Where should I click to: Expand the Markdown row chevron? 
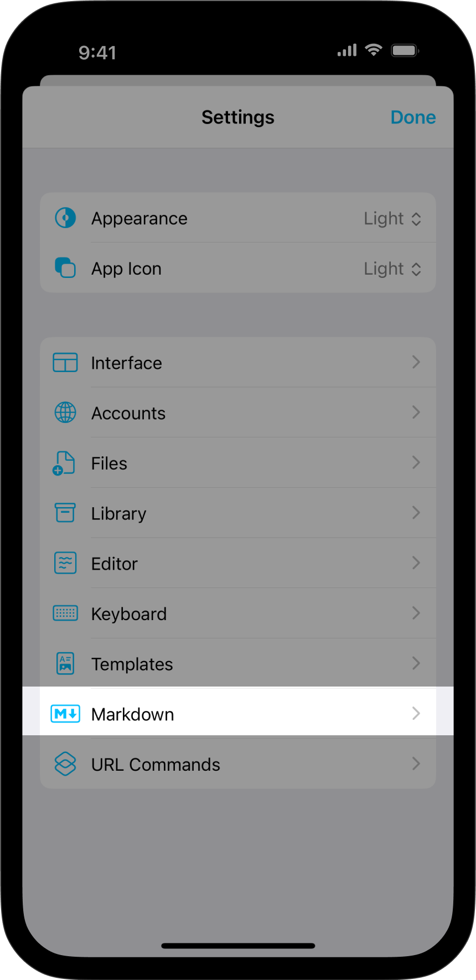point(416,713)
